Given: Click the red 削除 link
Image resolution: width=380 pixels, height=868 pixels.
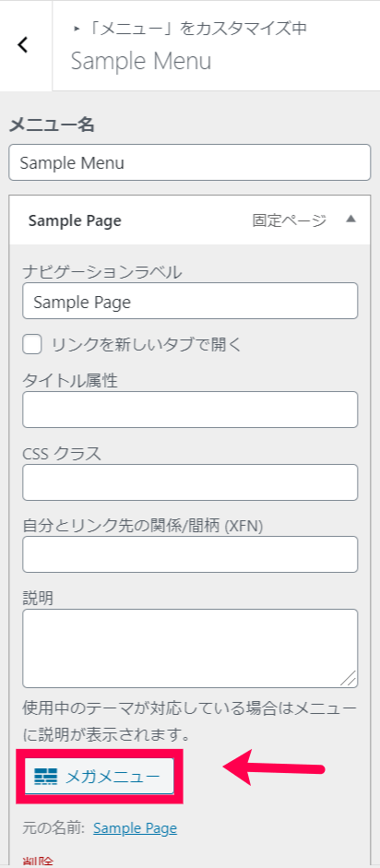Looking at the screenshot, I should point(38,862).
